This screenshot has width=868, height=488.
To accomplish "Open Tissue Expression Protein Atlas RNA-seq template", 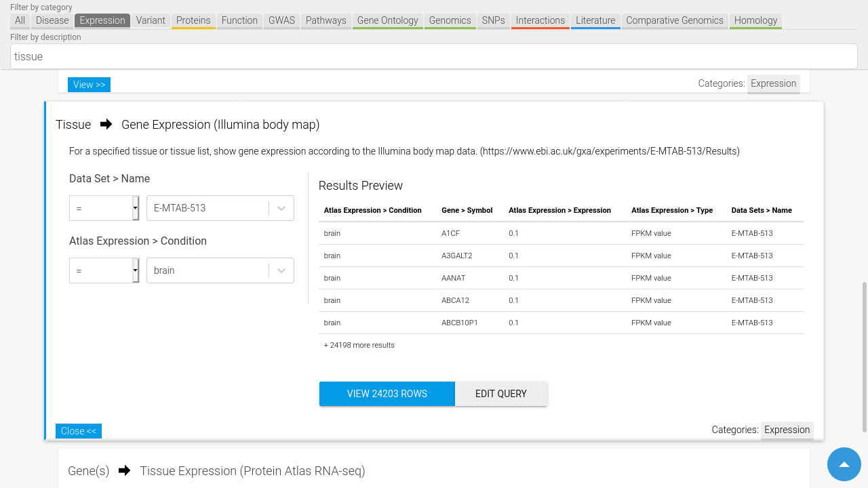I will [x=252, y=471].
